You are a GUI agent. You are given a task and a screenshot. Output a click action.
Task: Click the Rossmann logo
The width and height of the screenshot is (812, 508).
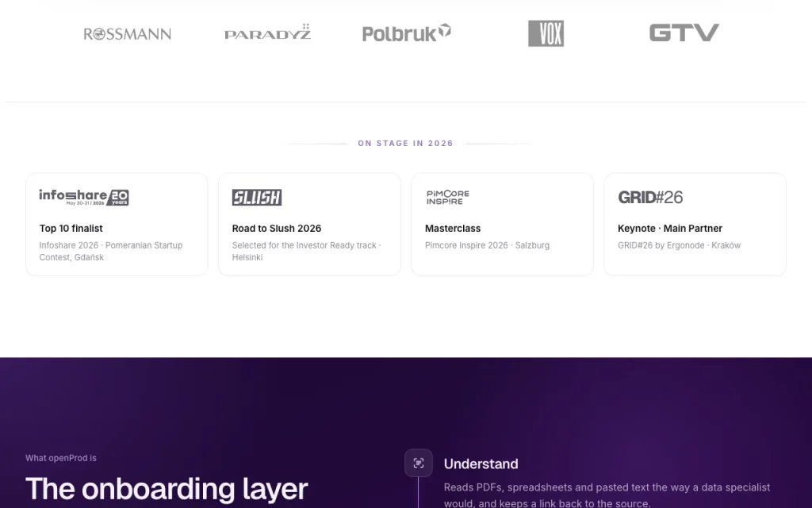pyautogui.click(x=128, y=34)
